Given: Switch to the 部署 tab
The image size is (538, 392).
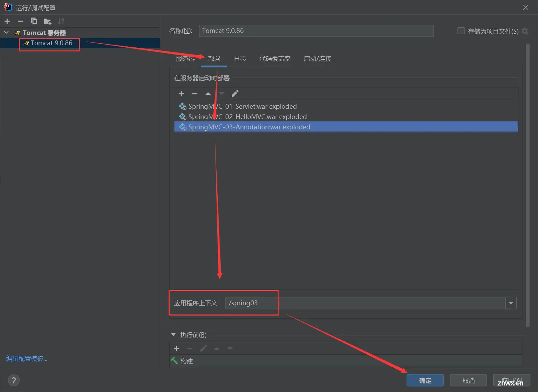Looking at the screenshot, I should tap(214, 59).
